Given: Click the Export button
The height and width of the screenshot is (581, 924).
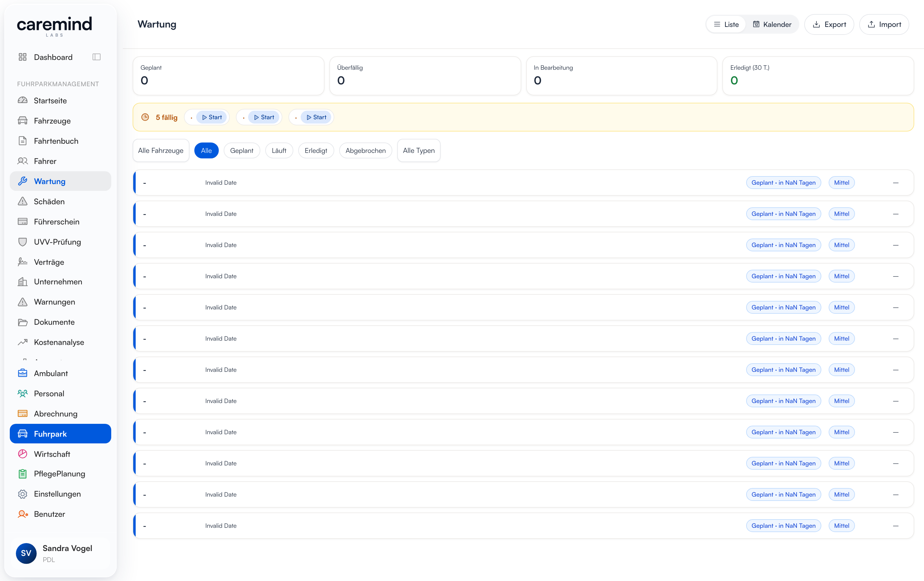Looking at the screenshot, I should pos(829,24).
